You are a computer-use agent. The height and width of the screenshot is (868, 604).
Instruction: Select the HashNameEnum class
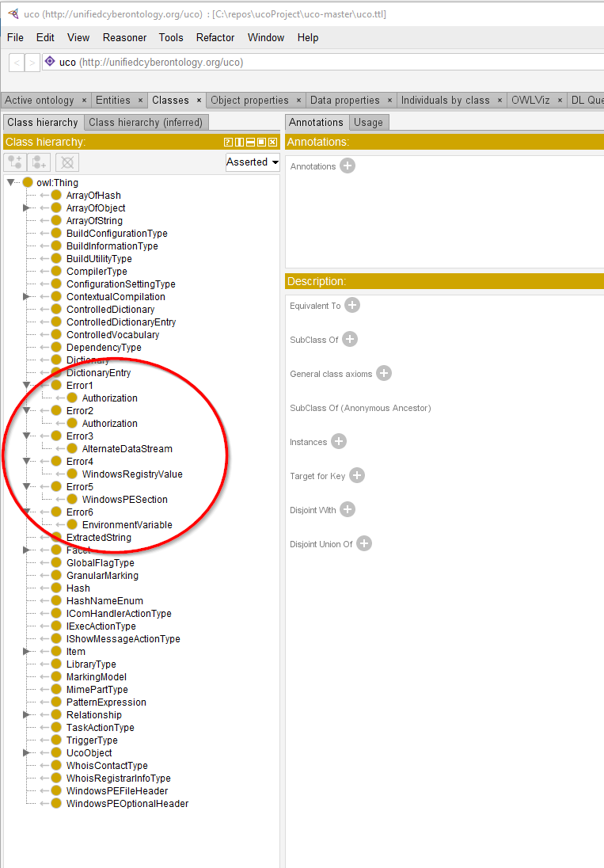[104, 600]
